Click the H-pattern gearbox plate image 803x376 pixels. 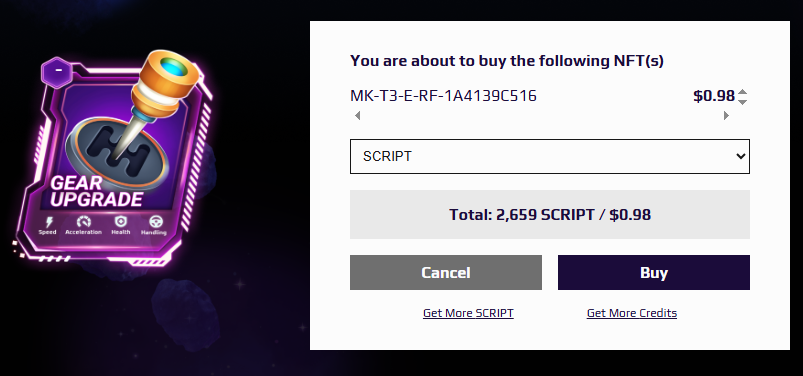(118, 149)
